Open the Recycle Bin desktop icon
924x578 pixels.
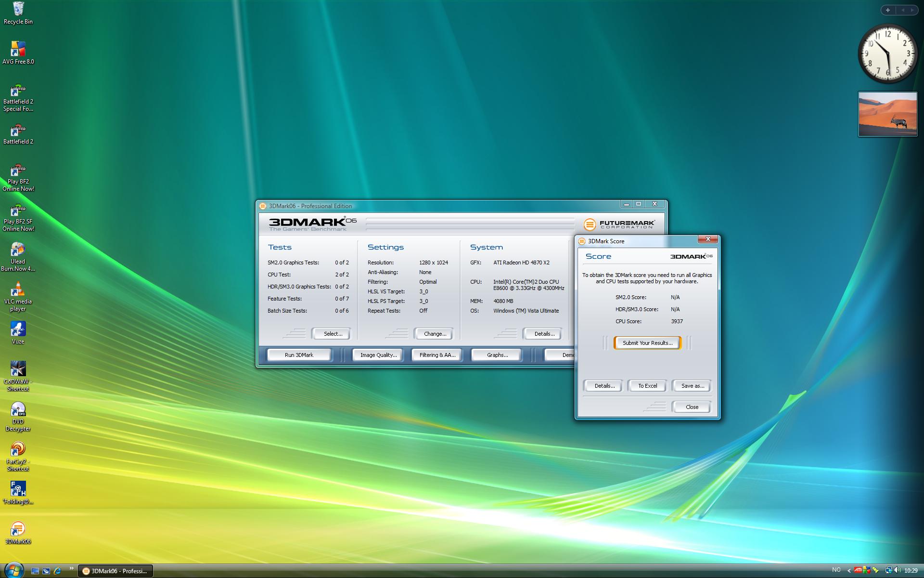(x=18, y=13)
